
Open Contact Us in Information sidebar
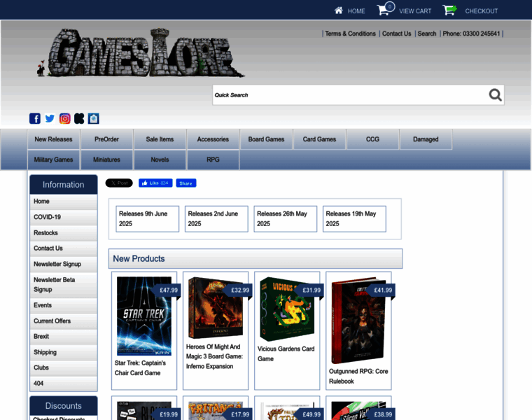click(64, 248)
